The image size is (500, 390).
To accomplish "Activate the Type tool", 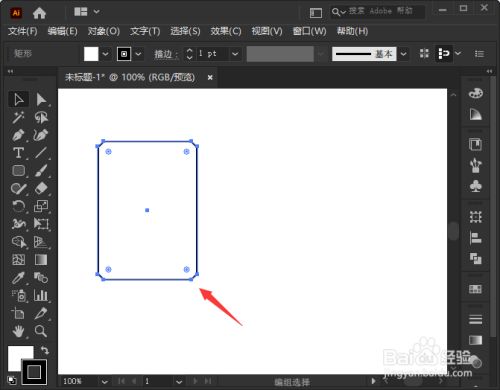I will point(18,153).
